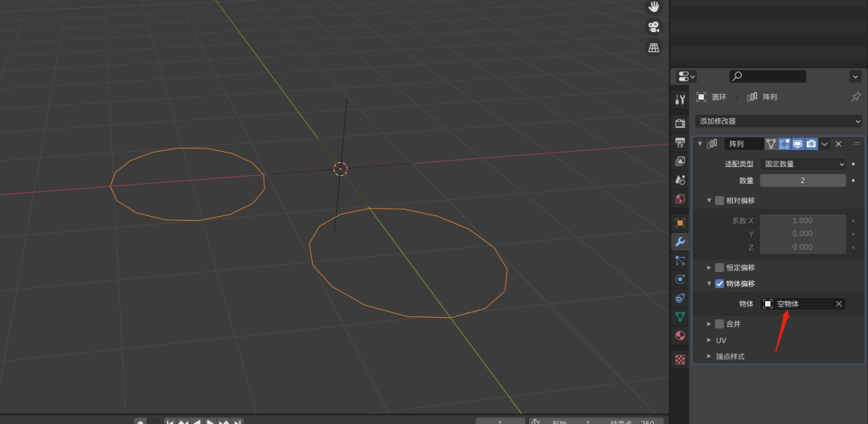Toggle the On Cage modifier display
This screenshot has width=868, height=424.
771,144
